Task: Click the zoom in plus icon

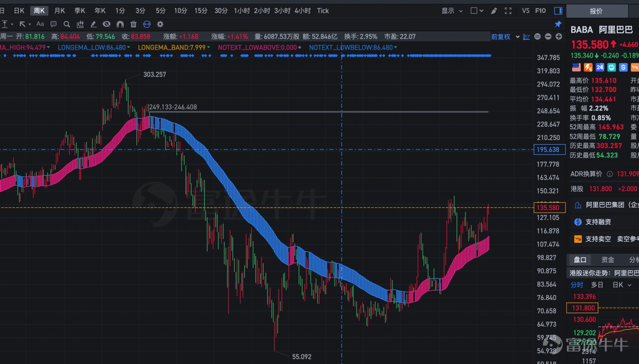Action: pyautogui.click(x=559, y=37)
